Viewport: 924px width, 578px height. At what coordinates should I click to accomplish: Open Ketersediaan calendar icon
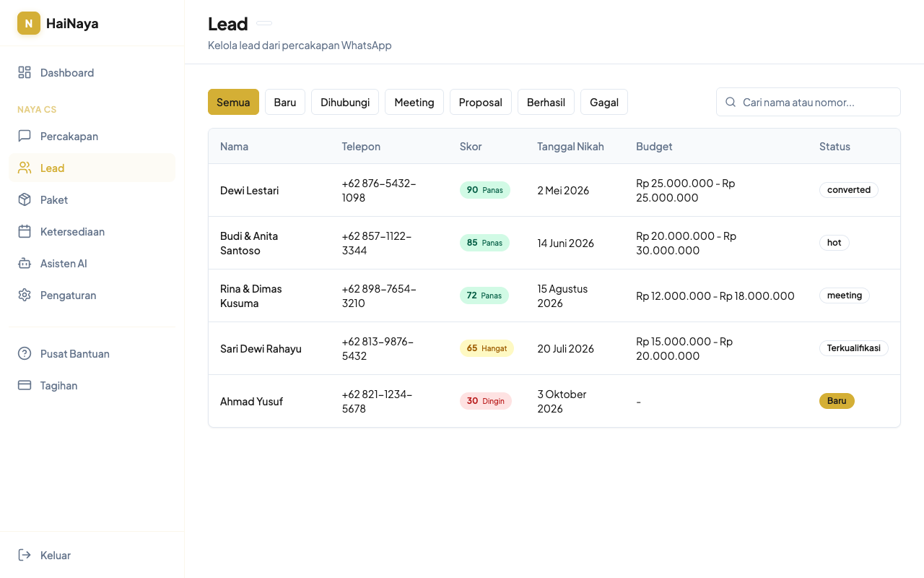coord(25,231)
